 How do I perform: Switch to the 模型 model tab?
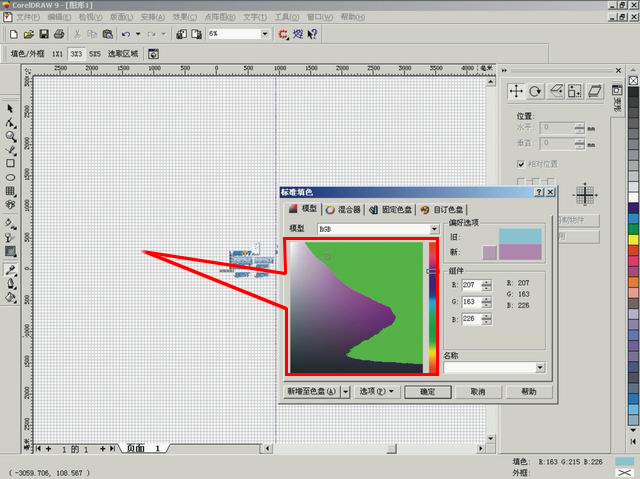coord(302,209)
